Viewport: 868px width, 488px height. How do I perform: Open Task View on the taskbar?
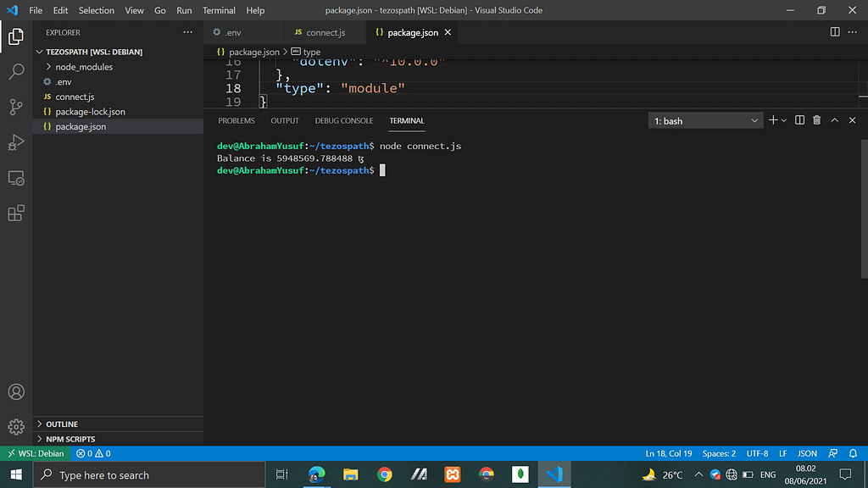pos(281,474)
